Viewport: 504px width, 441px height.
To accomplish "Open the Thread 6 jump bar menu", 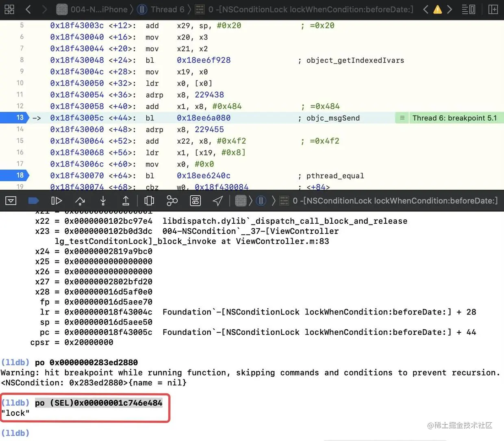I will coord(161,9).
